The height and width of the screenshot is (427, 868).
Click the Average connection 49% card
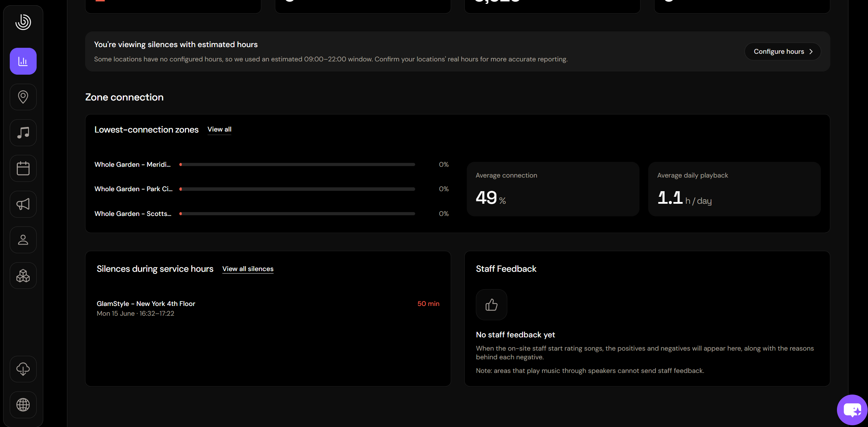[x=553, y=189]
